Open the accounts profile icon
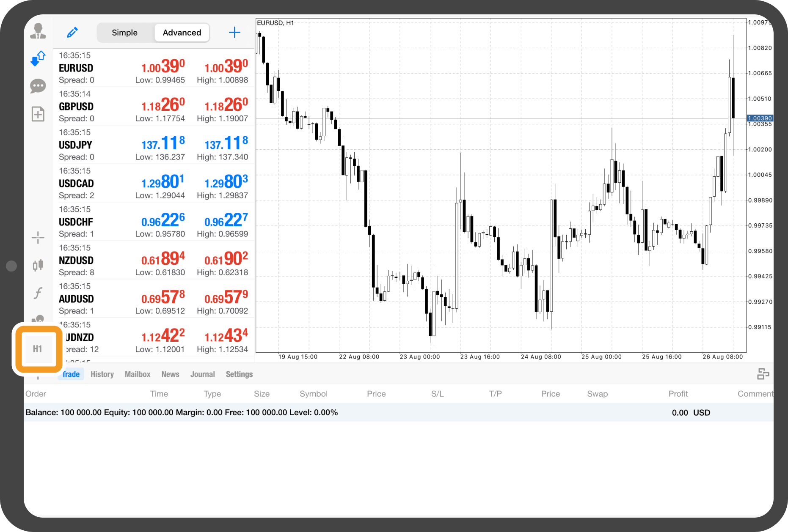 [x=38, y=31]
